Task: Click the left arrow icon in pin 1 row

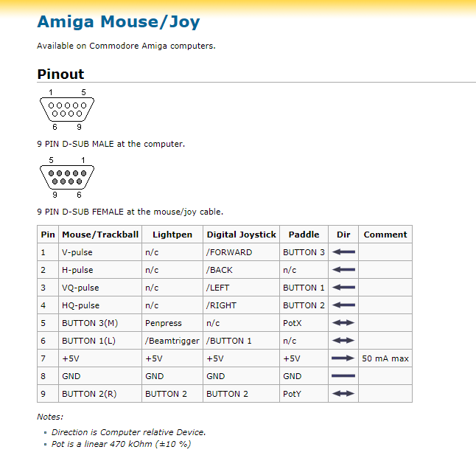Action: coord(343,252)
